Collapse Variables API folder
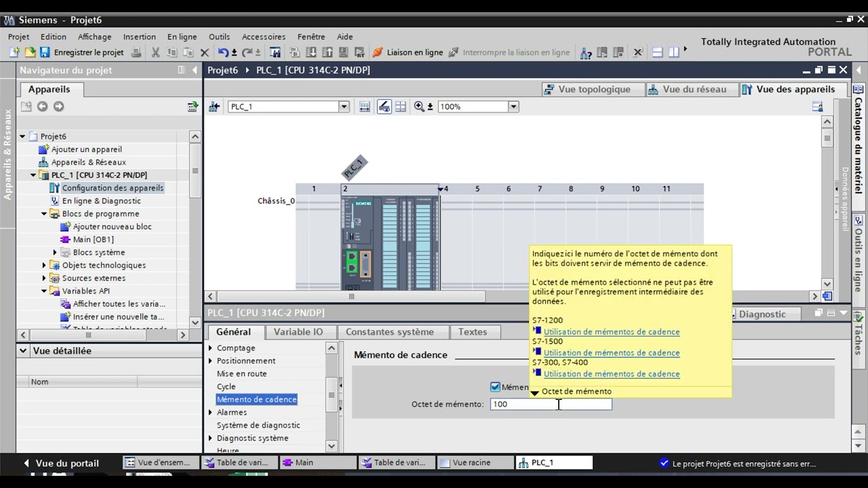Viewport: 868px width, 488px height. tap(44, 291)
